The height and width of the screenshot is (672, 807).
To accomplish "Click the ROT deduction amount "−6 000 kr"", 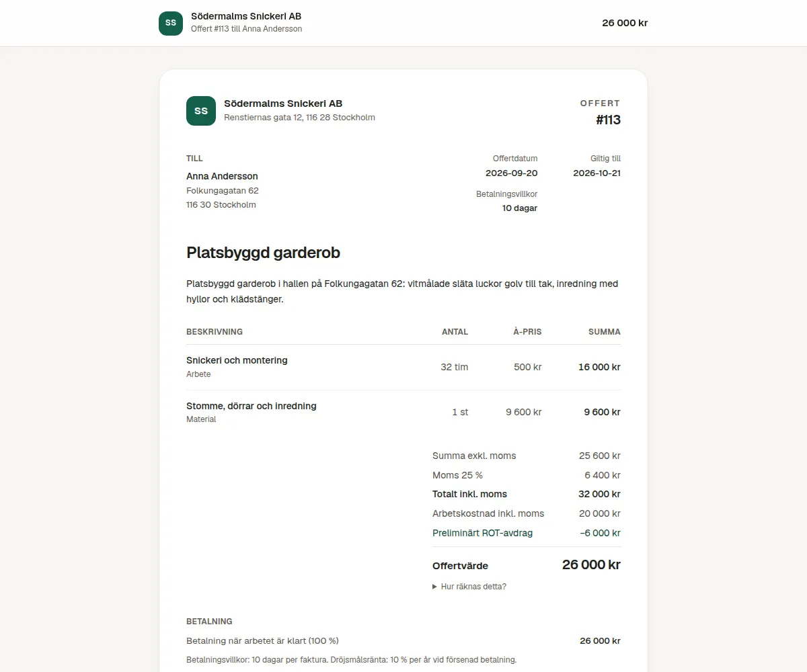I will (600, 533).
